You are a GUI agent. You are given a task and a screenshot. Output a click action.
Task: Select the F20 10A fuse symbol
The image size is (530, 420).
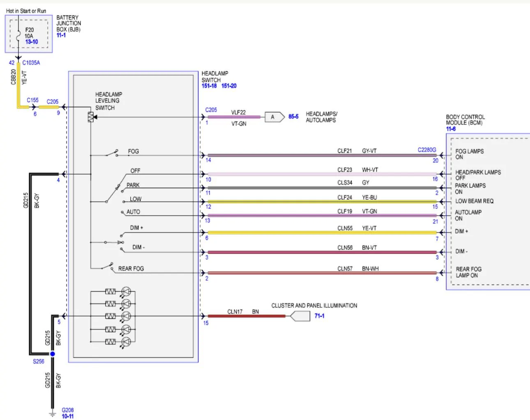(18, 37)
